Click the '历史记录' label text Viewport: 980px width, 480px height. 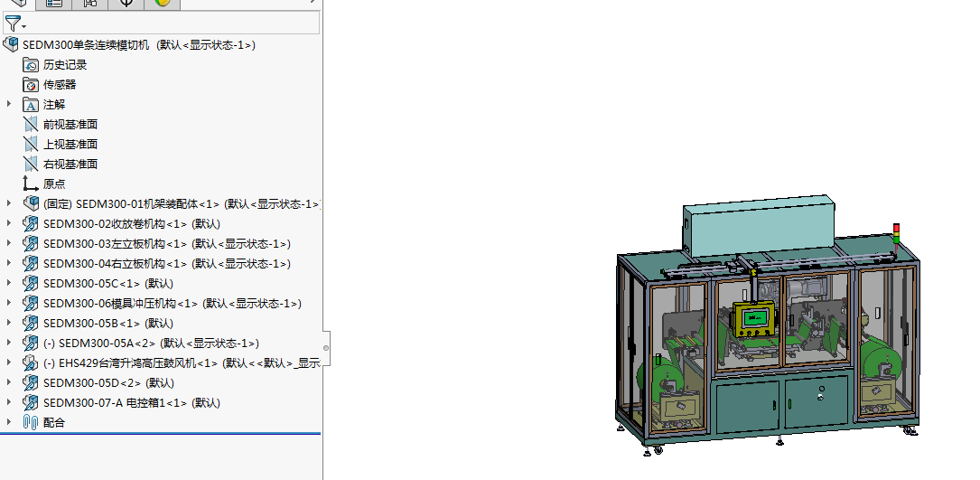pyautogui.click(x=65, y=64)
